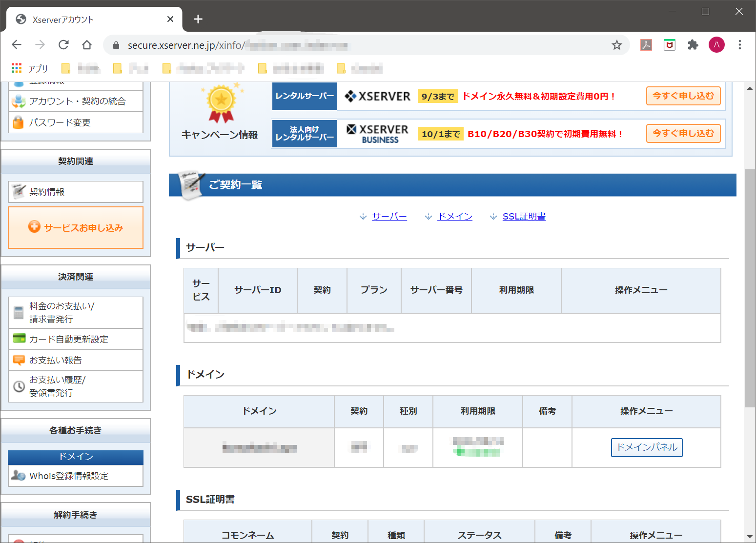The width and height of the screenshot is (756, 543).
Task: Click the clock icon for お支払い履歴
Action: (19, 386)
